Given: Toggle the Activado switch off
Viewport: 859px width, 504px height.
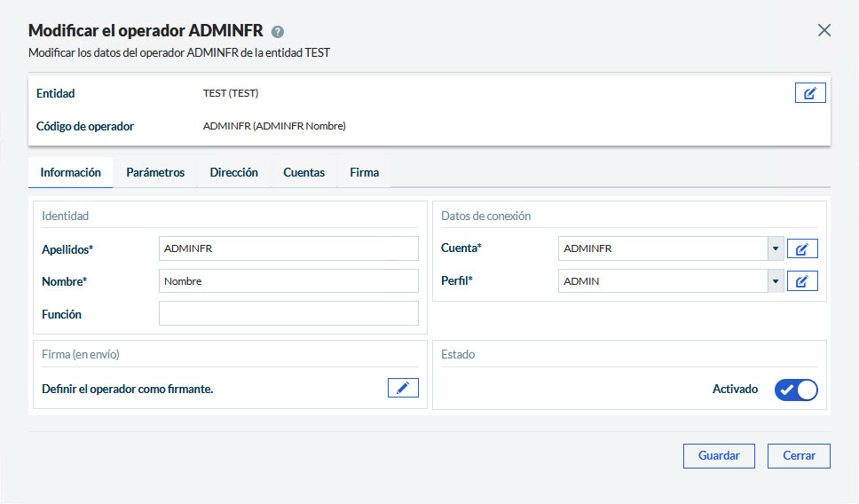Looking at the screenshot, I should point(796,390).
